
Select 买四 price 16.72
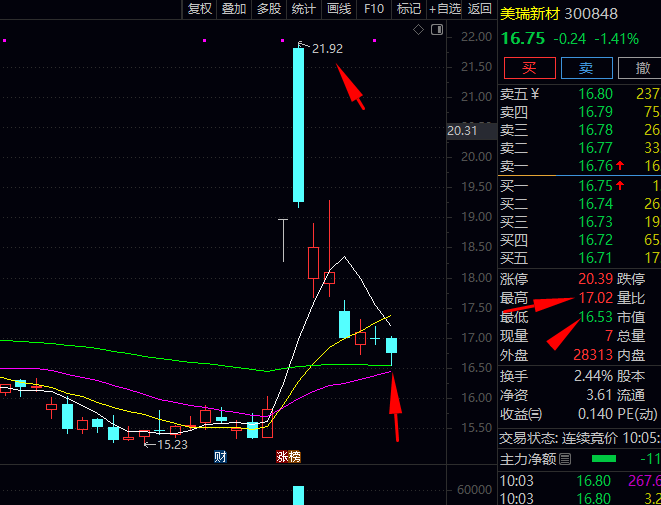(x=596, y=240)
